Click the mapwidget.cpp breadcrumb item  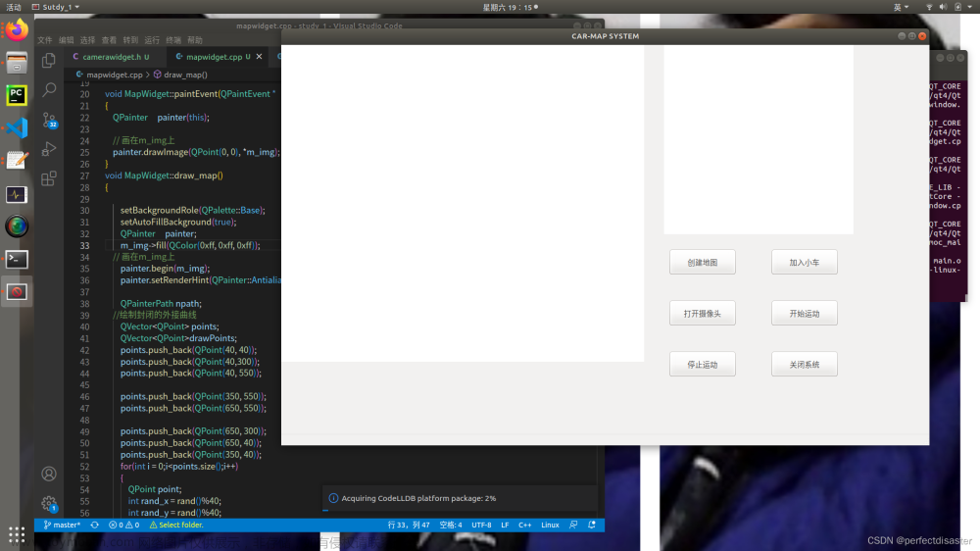pos(110,75)
